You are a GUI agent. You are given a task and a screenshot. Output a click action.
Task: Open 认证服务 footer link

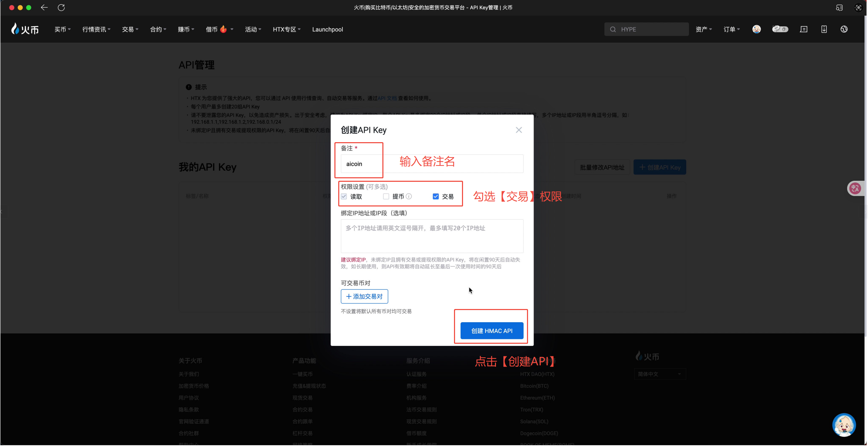click(416, 374)
